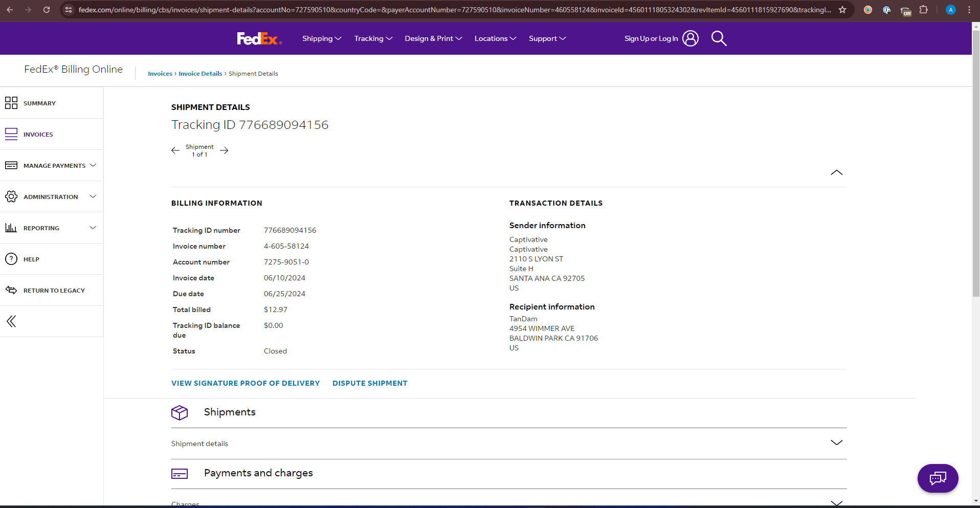Collapse the billing information section chevron
The image size is (980, 508).
click(x=837, y=172)
